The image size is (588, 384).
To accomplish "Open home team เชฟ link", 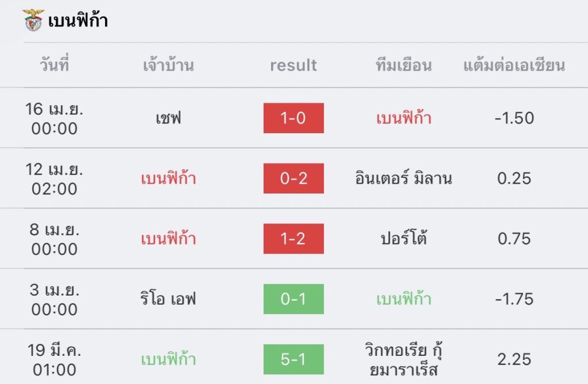I will pos(168,118).
